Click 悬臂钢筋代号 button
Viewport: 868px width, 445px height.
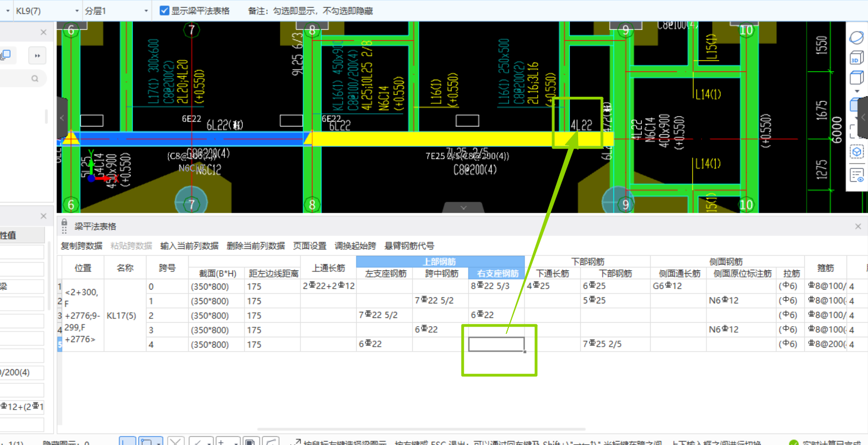click(409, 245)
